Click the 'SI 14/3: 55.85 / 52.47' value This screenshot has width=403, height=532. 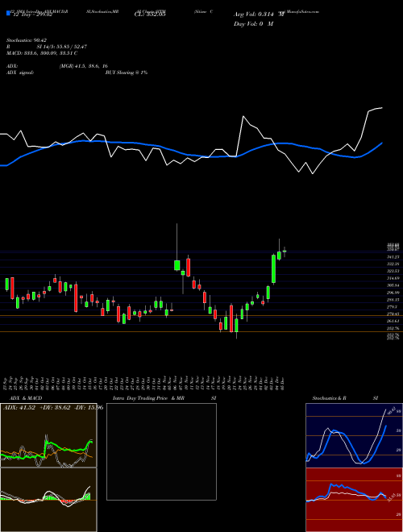62,47
